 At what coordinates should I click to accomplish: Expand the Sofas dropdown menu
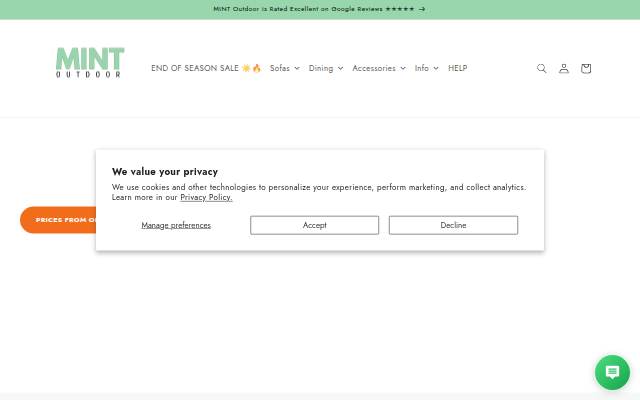pos(284,68)
